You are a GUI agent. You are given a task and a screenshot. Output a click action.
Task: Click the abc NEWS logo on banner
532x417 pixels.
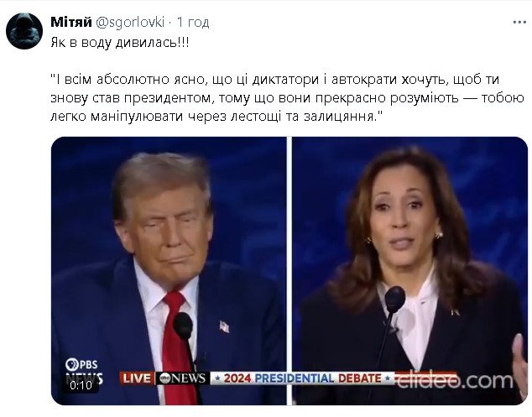(183, 378)
